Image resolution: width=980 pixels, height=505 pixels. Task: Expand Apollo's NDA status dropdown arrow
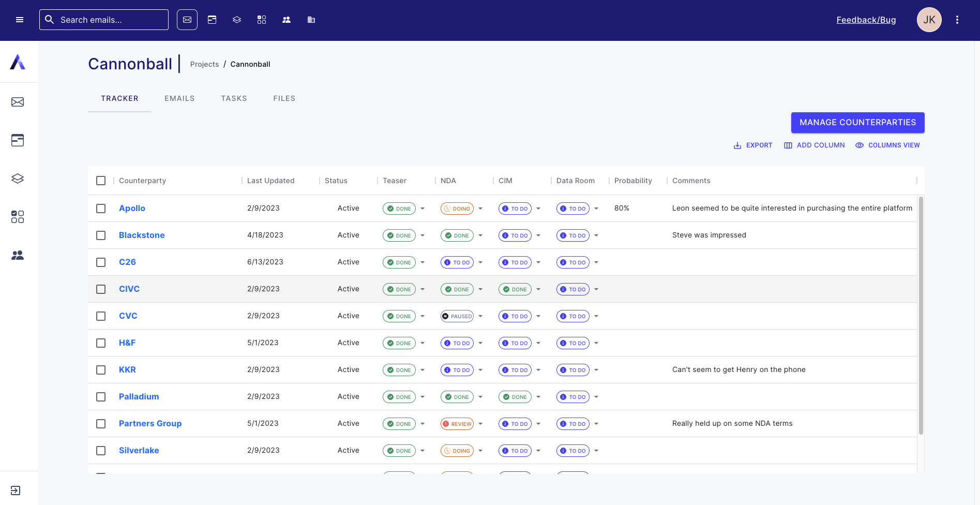pyautogui.click(x=480, y=209)
